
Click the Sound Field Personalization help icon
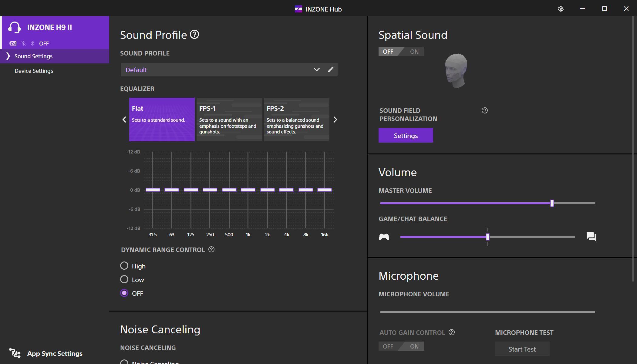pyautogui.click(x=484, y=111)
